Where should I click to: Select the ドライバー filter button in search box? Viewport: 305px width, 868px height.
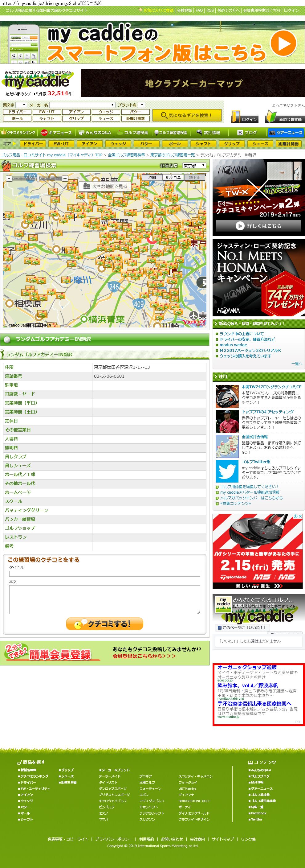[17, 112]
